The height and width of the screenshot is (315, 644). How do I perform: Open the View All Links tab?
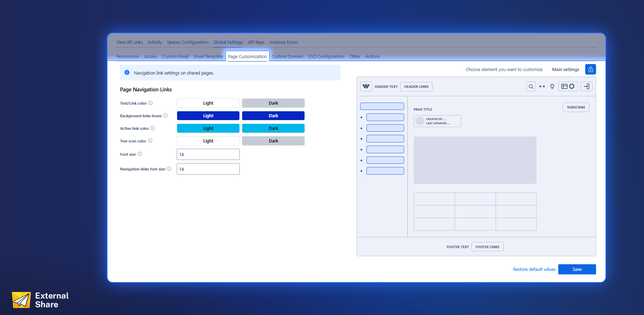tap(129, 42)
